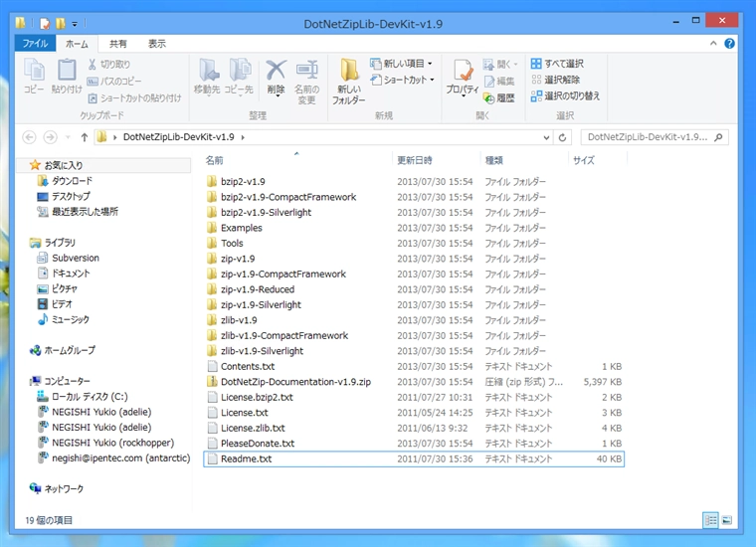This screenshot has height=547, width=756.
Task: Click the Copy (コピー) ribbon icon
Action: click(34, 76)
